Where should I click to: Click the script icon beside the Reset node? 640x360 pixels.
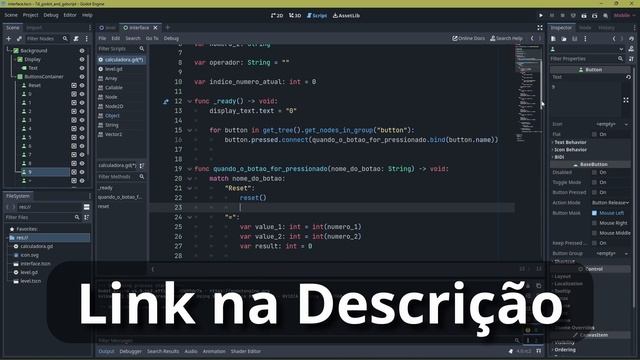tap(74, 85)
